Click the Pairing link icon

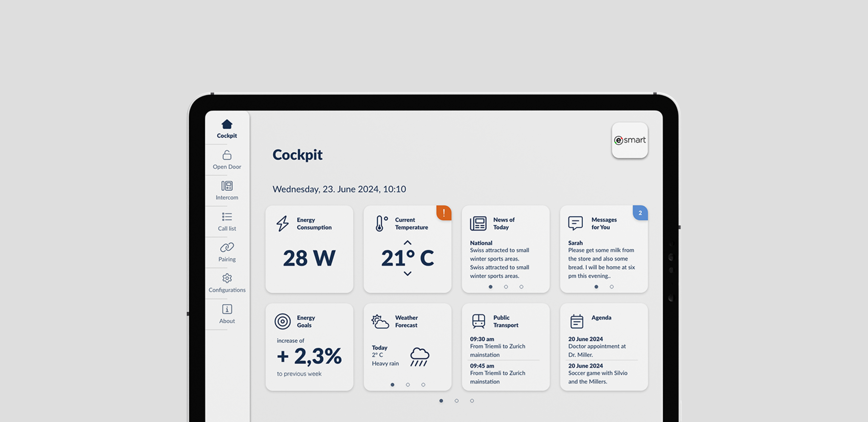click(227, 247)
